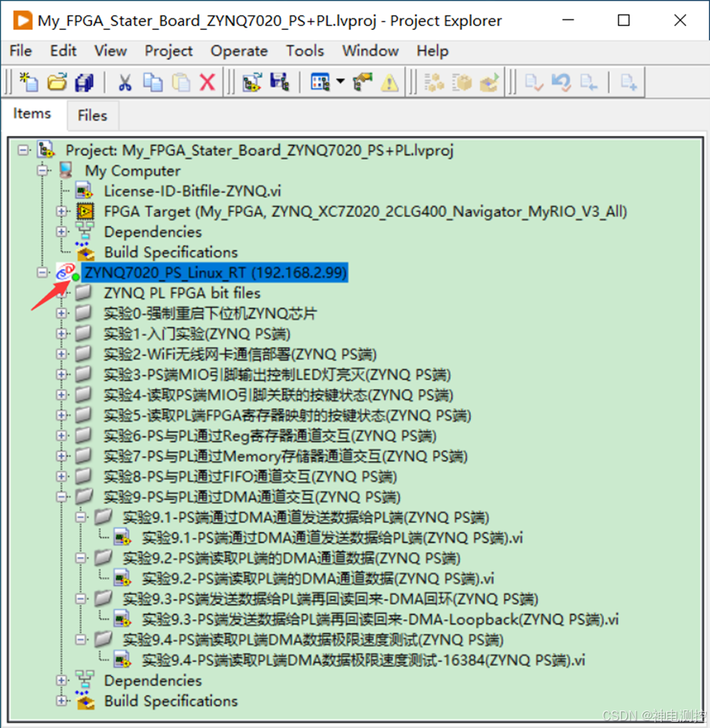This screenshot has height=728, width=710.
Task: Open the Operate menu
Action: tap(239, 50)
